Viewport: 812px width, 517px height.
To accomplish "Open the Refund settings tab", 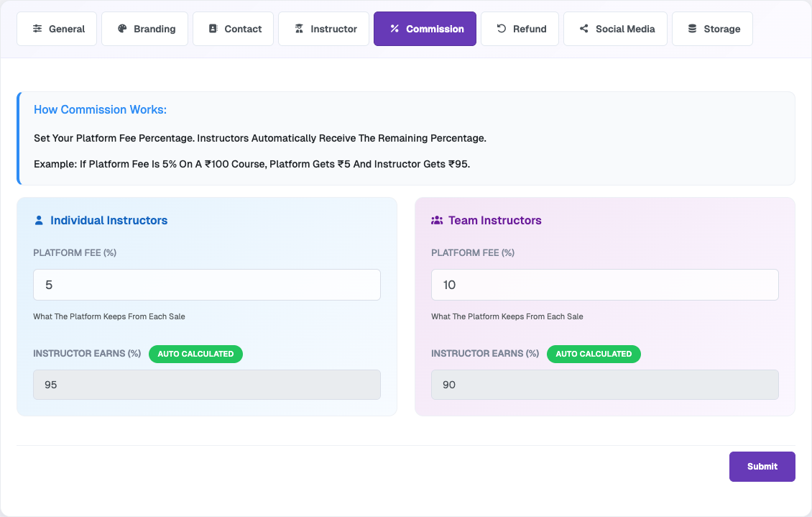I will click(x=520, y=29).
